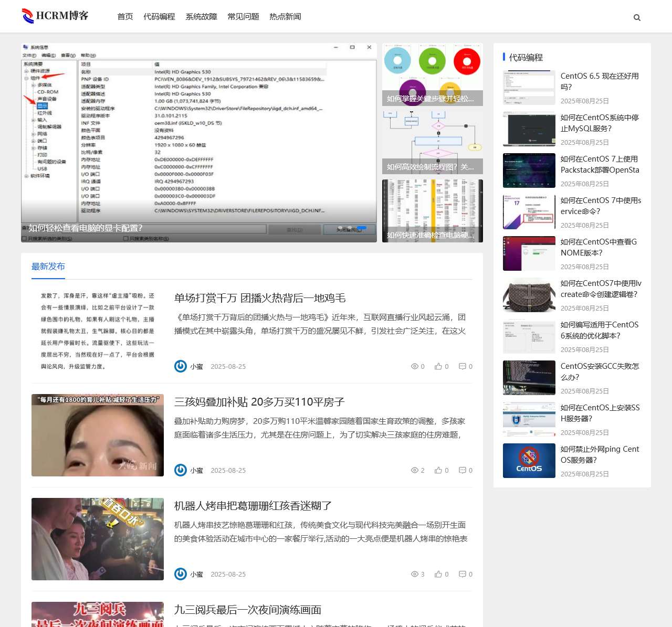The width and height of the screenshot is (672, 627).
Task: Click the comment icon on 三孩妈 article
Action: [x=462, y=470]
